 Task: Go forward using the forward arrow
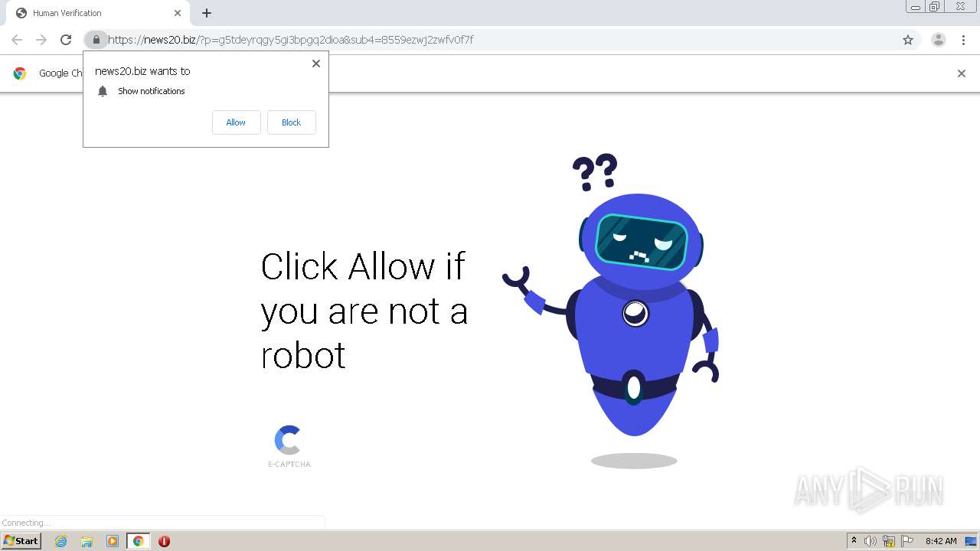click(41, 40)
